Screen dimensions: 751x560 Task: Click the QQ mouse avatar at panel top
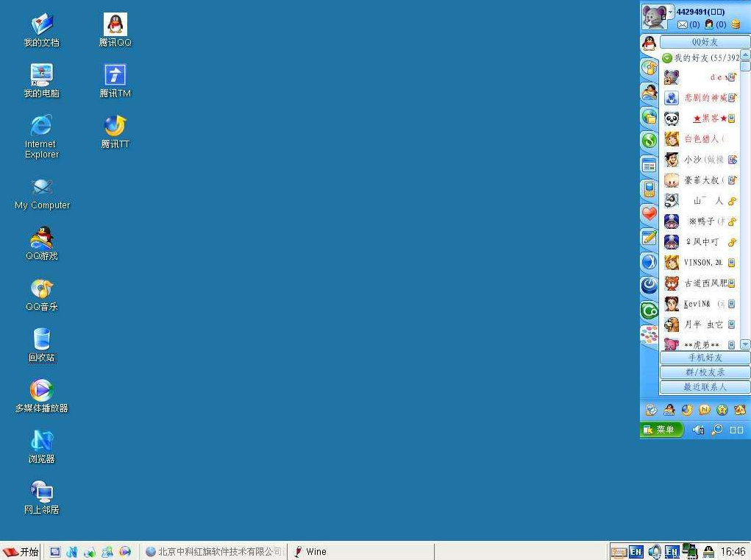654,17
